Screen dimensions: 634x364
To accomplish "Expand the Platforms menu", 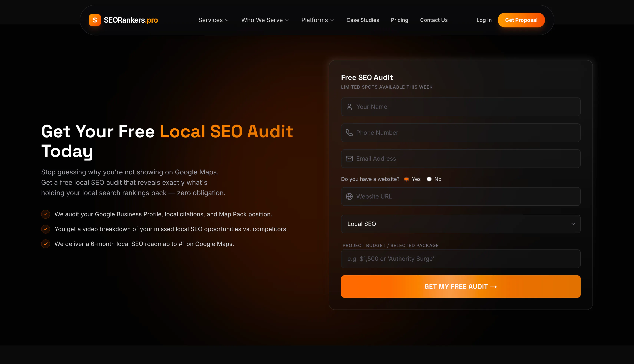I will (318, 20).
